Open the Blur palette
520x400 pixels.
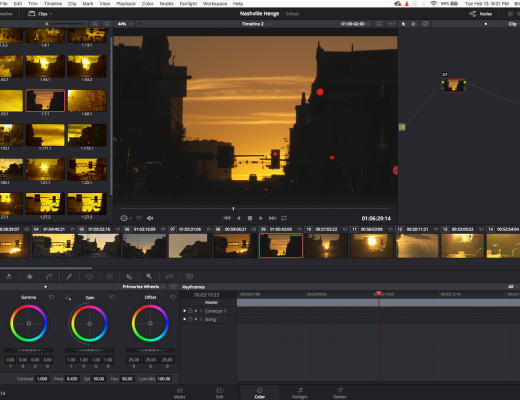tap(129, 276)
